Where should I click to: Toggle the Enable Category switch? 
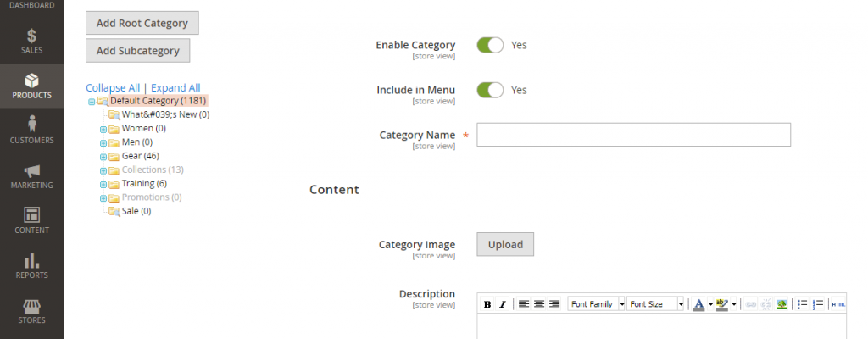491,45
